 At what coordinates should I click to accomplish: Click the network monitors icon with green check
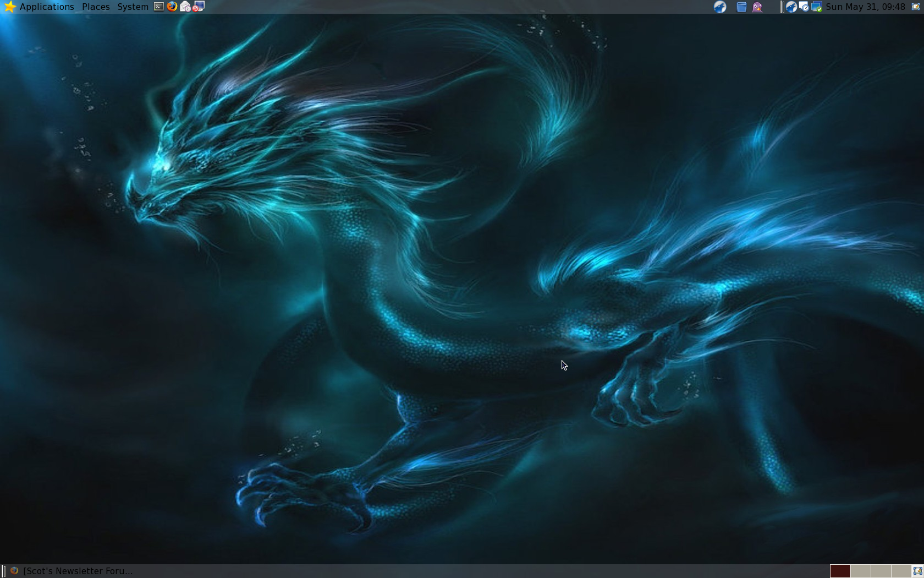(x=817, y=7)
